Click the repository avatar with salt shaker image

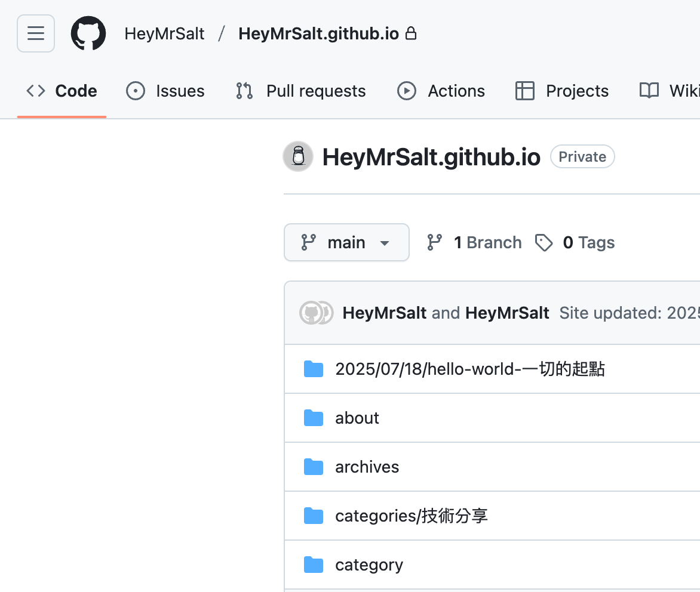pos(297,156)
